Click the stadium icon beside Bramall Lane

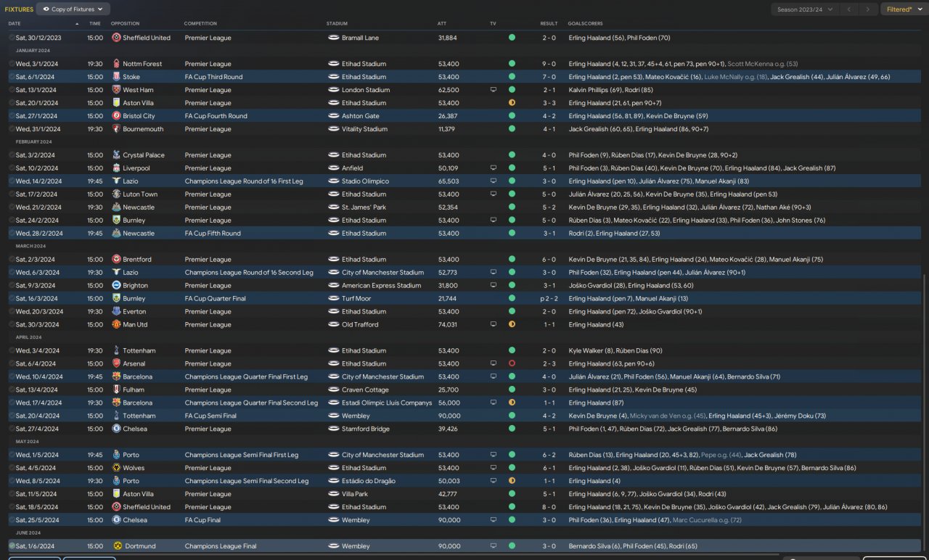333,38
